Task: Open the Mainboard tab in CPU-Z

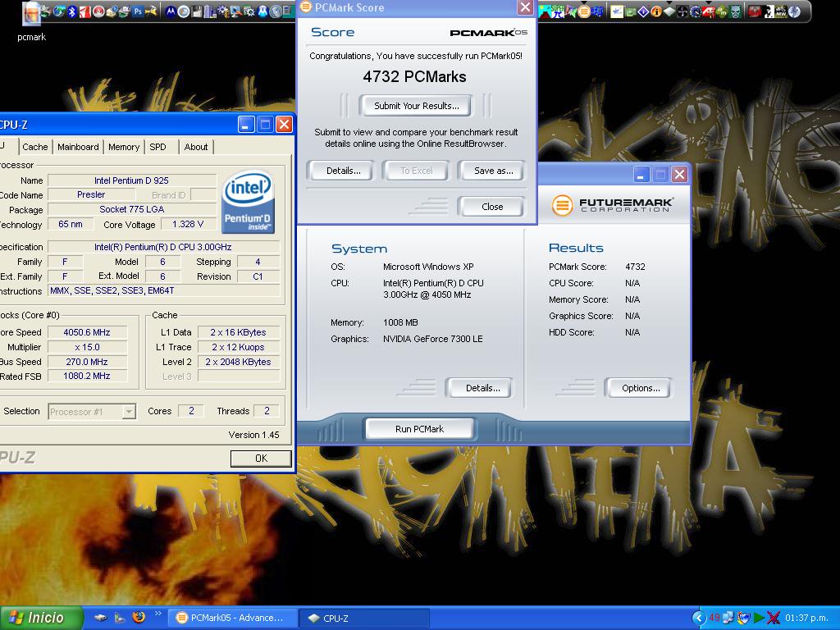Action: point(78,147)
